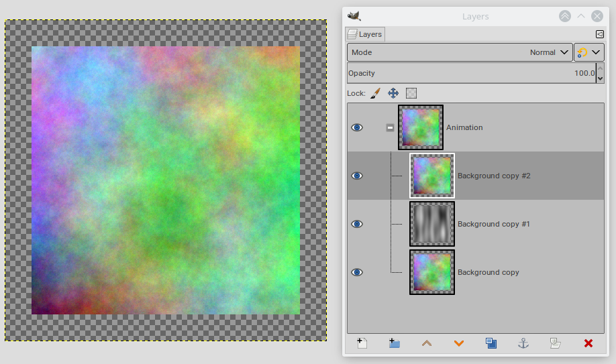616x364 pixels.
Task: Collapse the Animation layer group
Action: [x=390, y=127]
